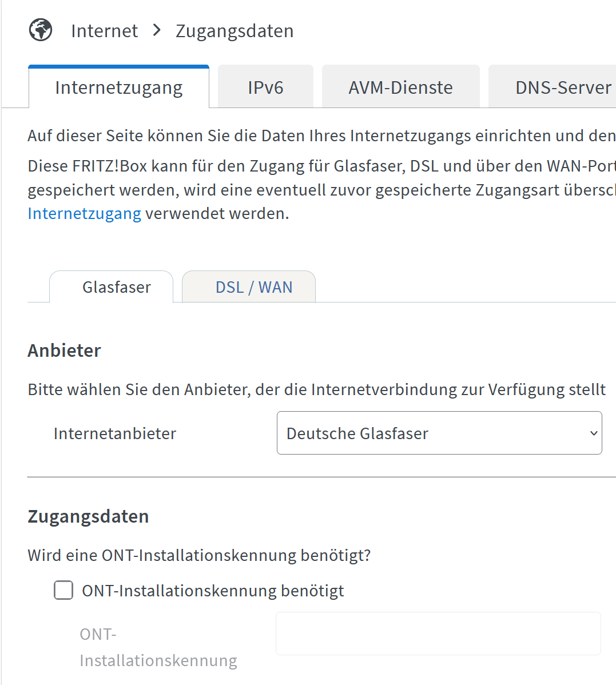Open the AVM-Dienste tab
The width and height of the screenshot is (616, 685).
(400, 86)
